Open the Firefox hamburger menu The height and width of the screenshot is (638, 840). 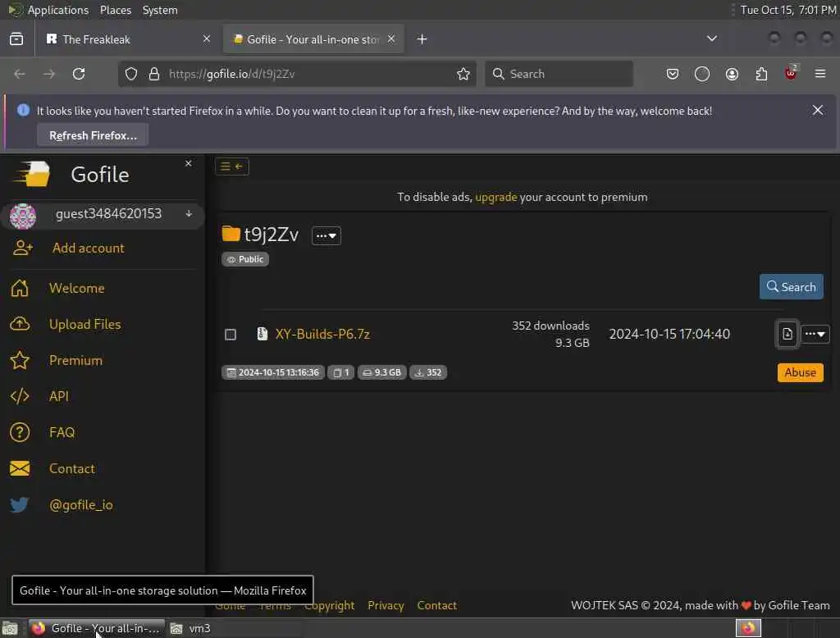coord(820,73)
